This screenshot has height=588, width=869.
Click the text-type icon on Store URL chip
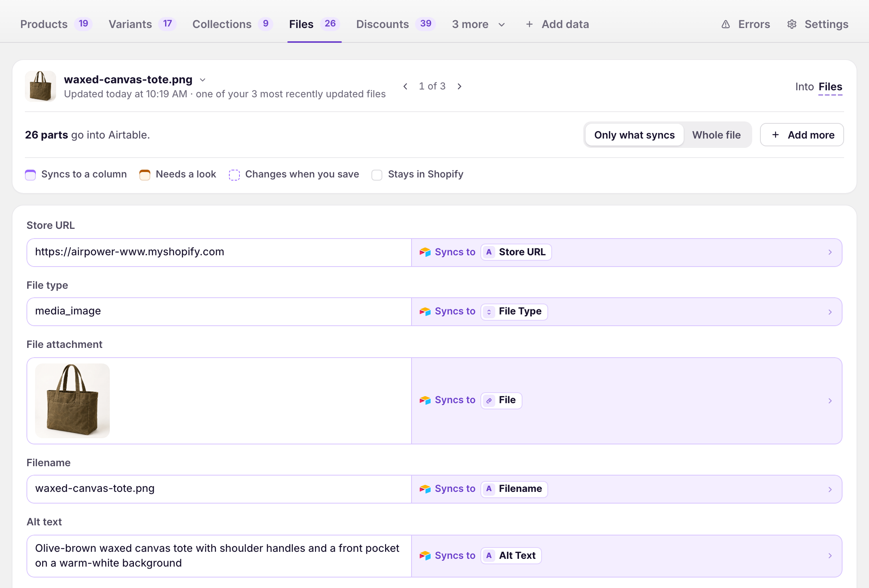click(x=489, y=252)
